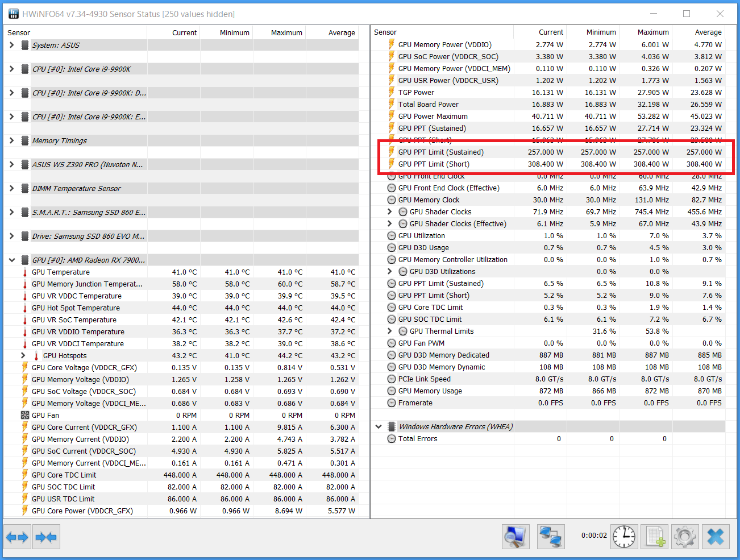Expand the GPU D3D Utilizations row
This screenshot has height=560, width=740.
pos(390,271)
